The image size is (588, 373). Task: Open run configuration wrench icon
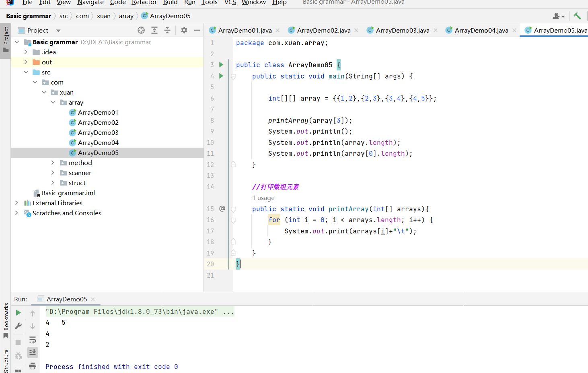point(18,326)
